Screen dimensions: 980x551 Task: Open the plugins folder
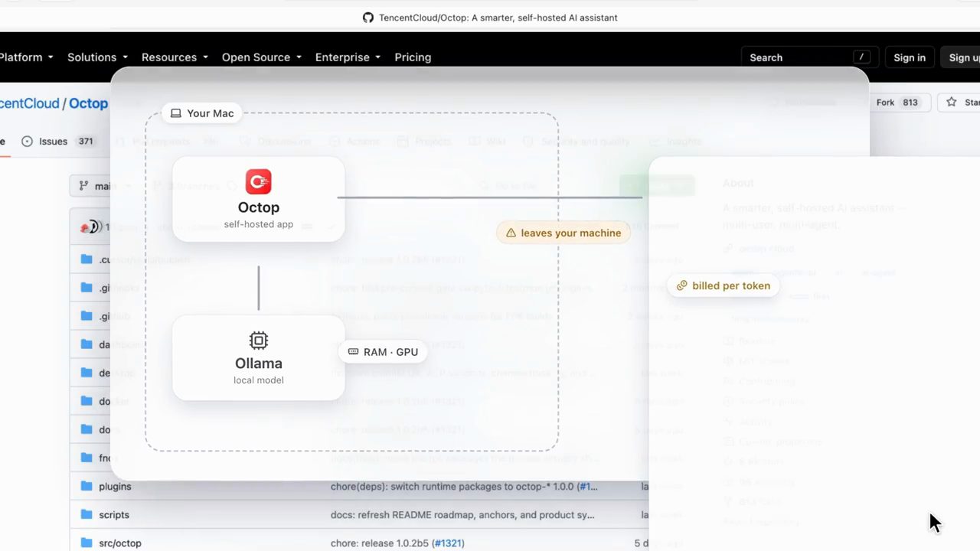(x=115, y=486)
